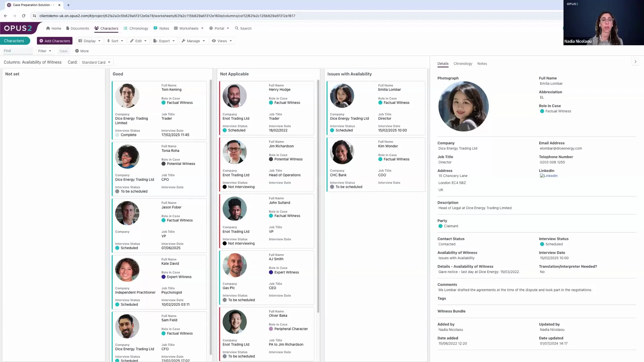The image size is (644, 362).
Task: Click the browser address bar URL
Action: point(167,16)
